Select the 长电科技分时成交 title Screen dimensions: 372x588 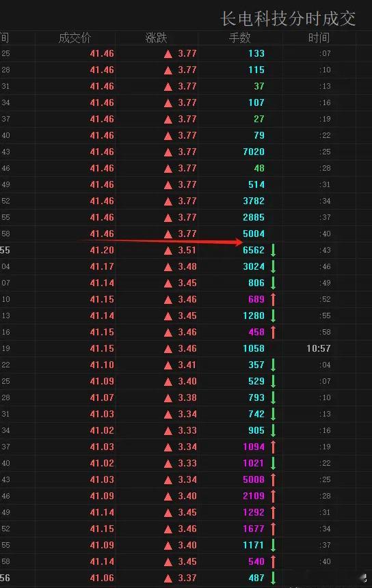288,18
